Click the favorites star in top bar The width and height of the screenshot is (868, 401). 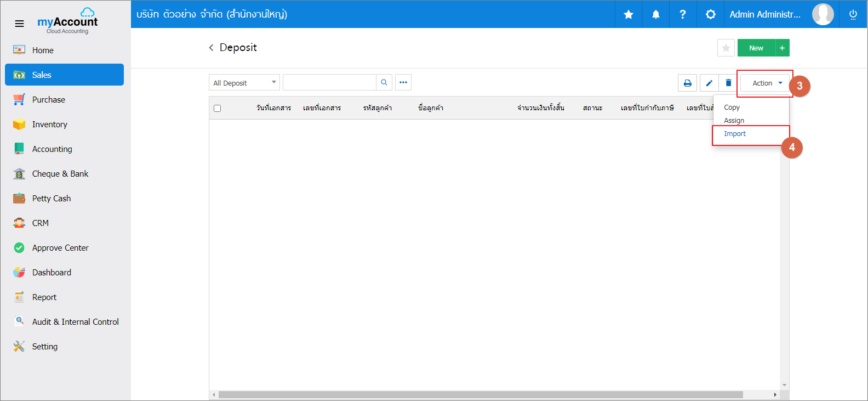pyautogui.click(x=629, y=14)
